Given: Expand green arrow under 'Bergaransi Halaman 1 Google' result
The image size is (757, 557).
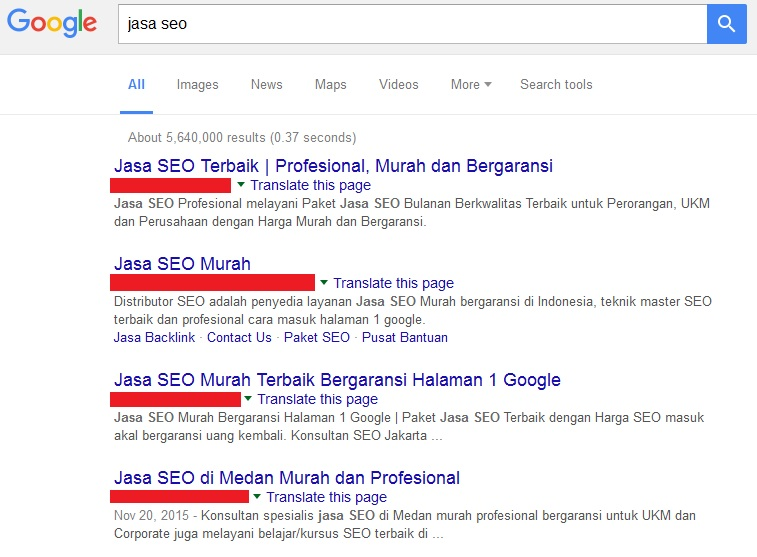Looking at the screenshot, I should click(248, 399).
